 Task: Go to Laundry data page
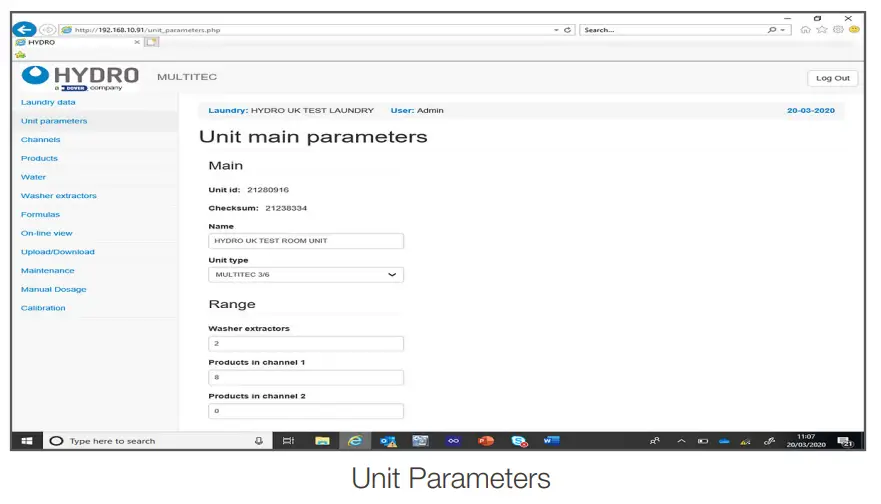point(48,102)
